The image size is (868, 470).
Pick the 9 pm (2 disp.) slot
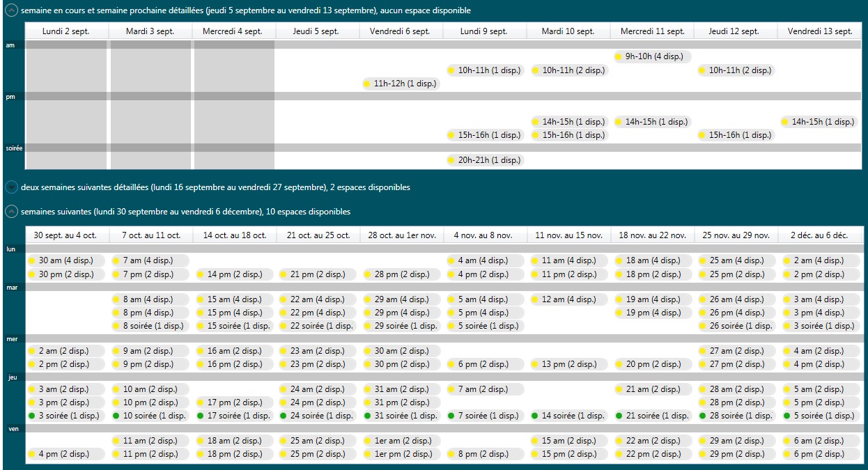tap(150, 364)
